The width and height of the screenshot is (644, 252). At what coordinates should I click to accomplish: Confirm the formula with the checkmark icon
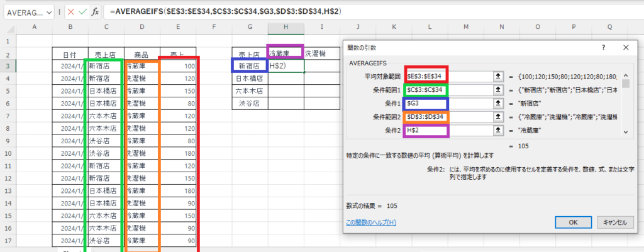[82, 12]
